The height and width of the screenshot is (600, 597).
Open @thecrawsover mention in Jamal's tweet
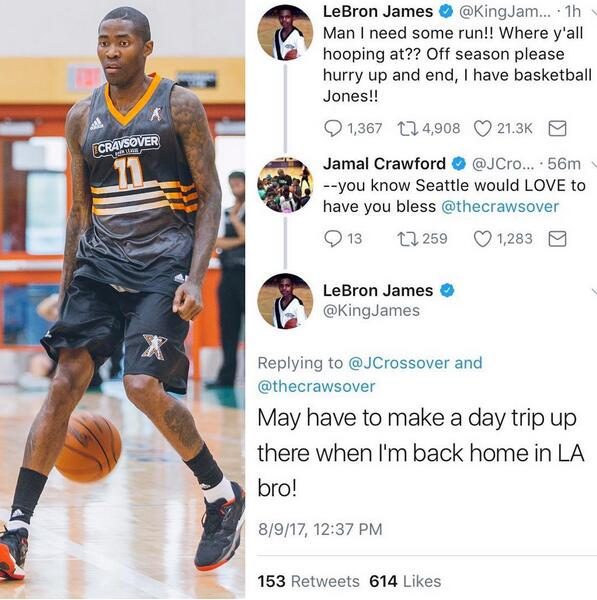click(500, 207)
